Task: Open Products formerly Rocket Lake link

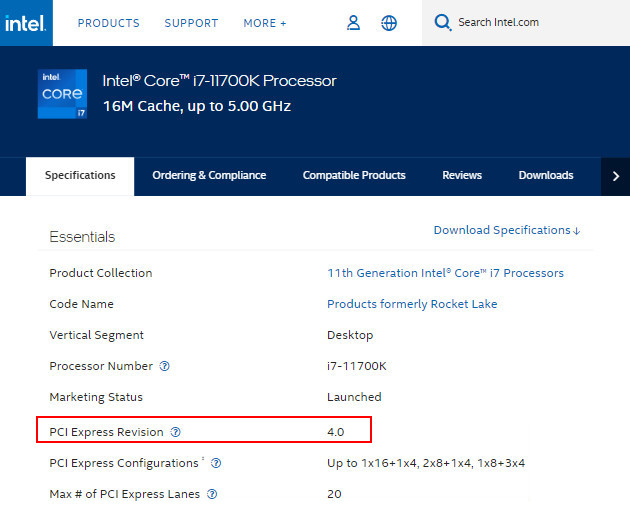Action: [x=412, y=304]
